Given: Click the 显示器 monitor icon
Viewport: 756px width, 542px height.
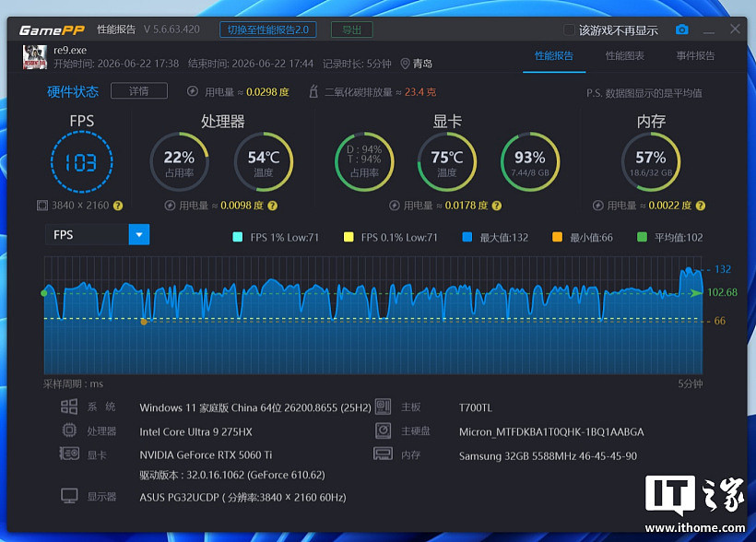Looking at the screenshot, I should point(69,496).
